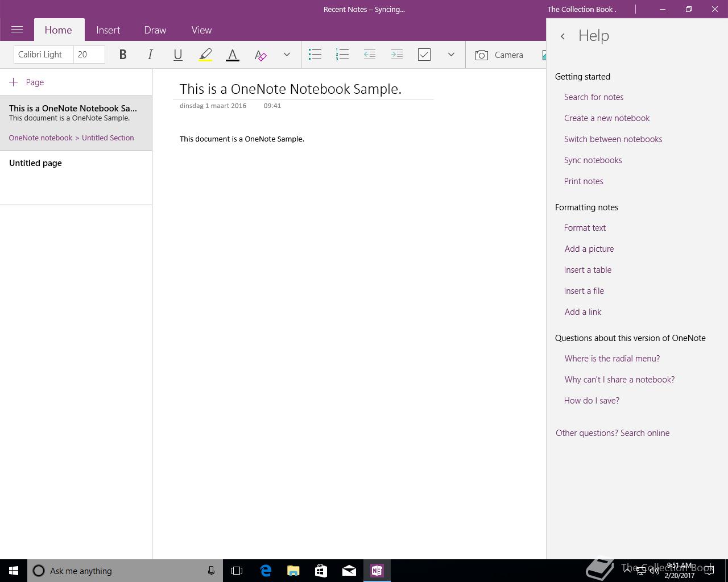
Task: Go back from the Help pane
Action: (x=562, y=36)
